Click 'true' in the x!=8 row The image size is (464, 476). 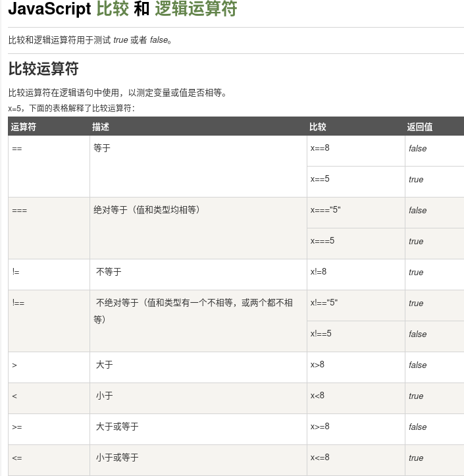click(416, 273)
